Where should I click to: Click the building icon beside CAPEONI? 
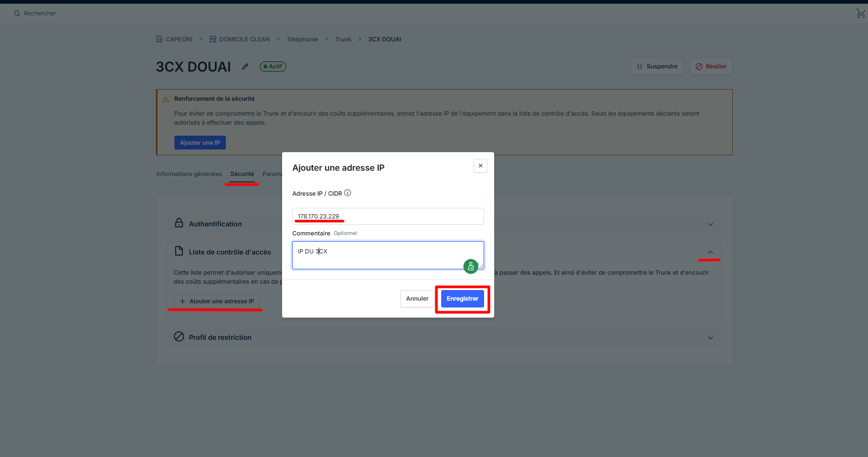click(159, 39)
